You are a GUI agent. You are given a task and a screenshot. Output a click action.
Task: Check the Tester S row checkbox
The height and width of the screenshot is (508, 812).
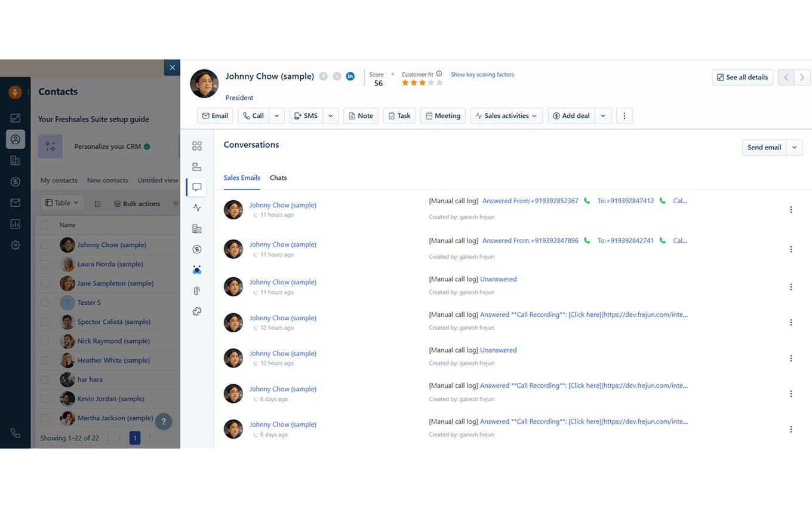[45, 302]
